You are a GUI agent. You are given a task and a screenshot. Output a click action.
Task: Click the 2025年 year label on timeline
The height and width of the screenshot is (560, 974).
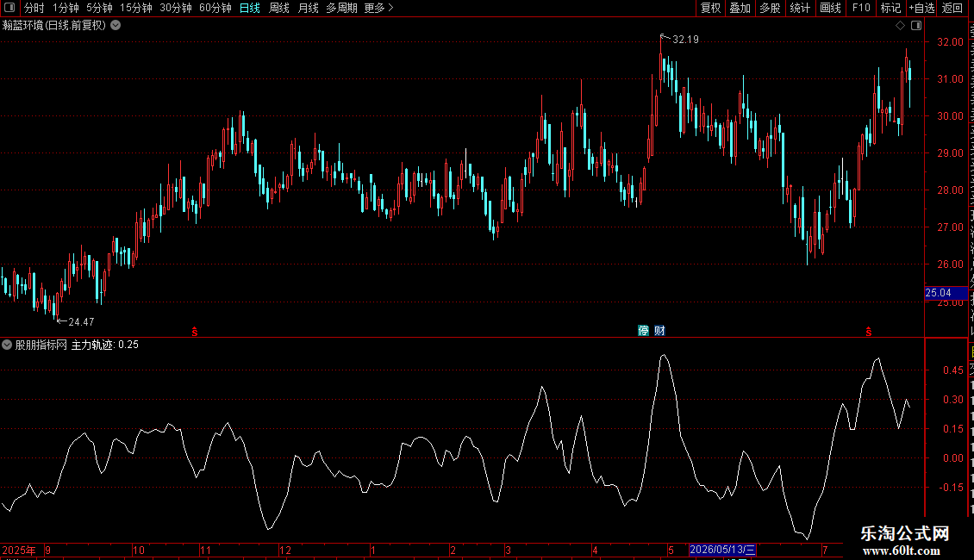pos(19,550)
